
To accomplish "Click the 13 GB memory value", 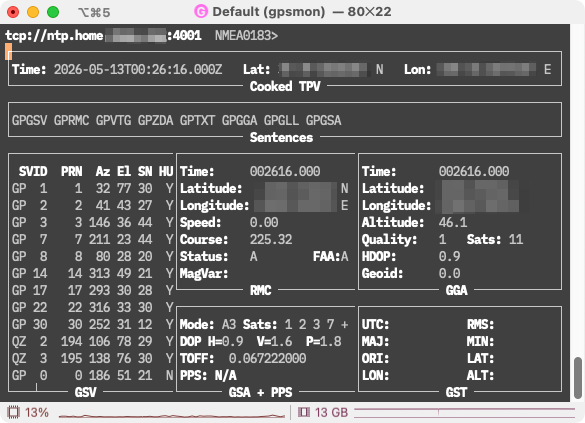I will pos(331,413).
